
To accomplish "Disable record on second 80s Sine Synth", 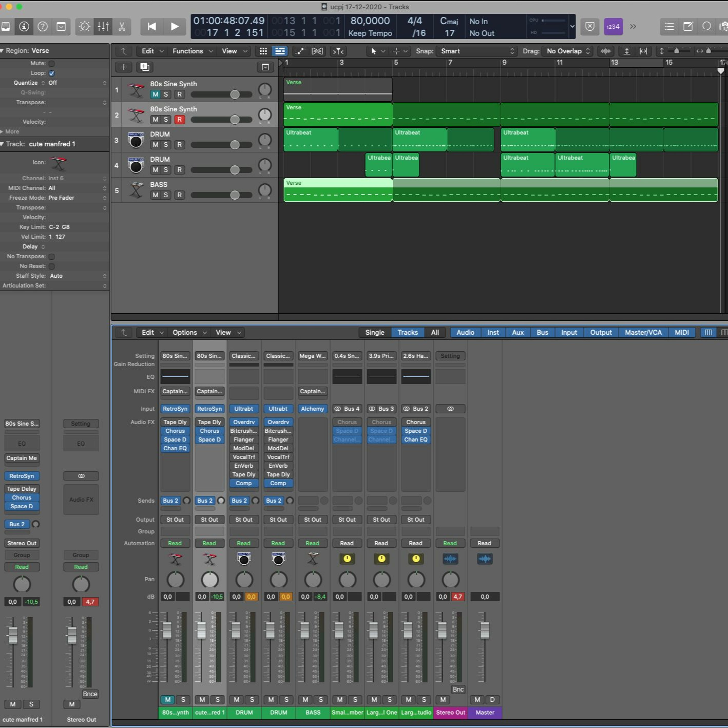I will pos(179,119).
